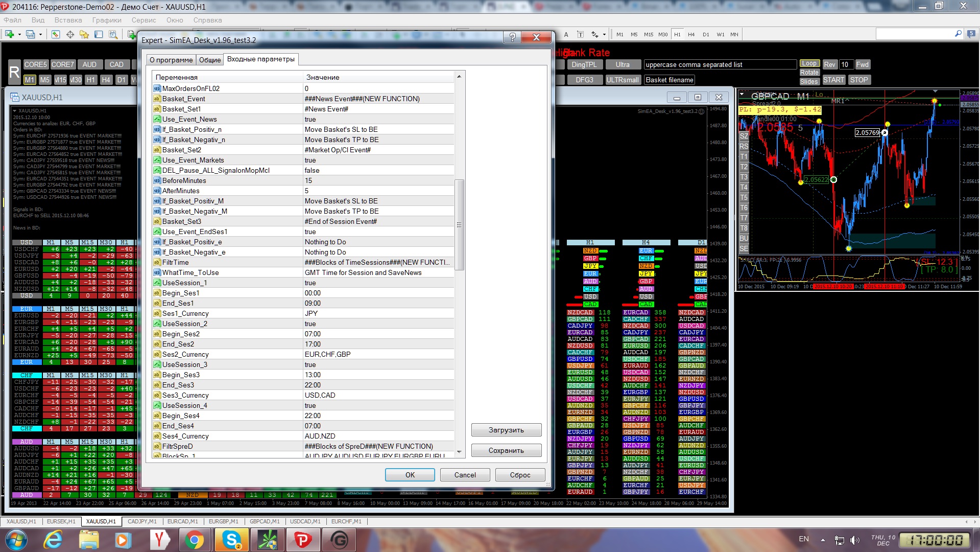The image size is (980, 552).
Task: Toggle the Terminal panel toolbar icon
Action: (99, 34)
